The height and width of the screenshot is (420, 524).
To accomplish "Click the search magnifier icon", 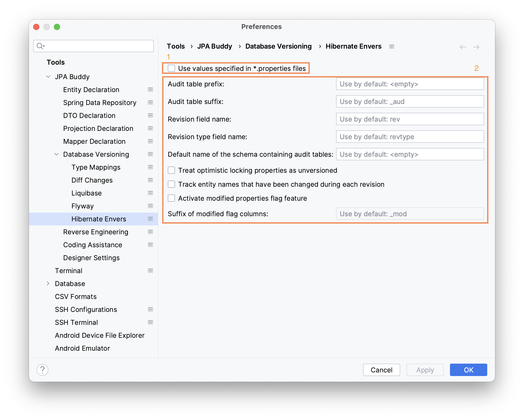I will [x=41, y=46].
